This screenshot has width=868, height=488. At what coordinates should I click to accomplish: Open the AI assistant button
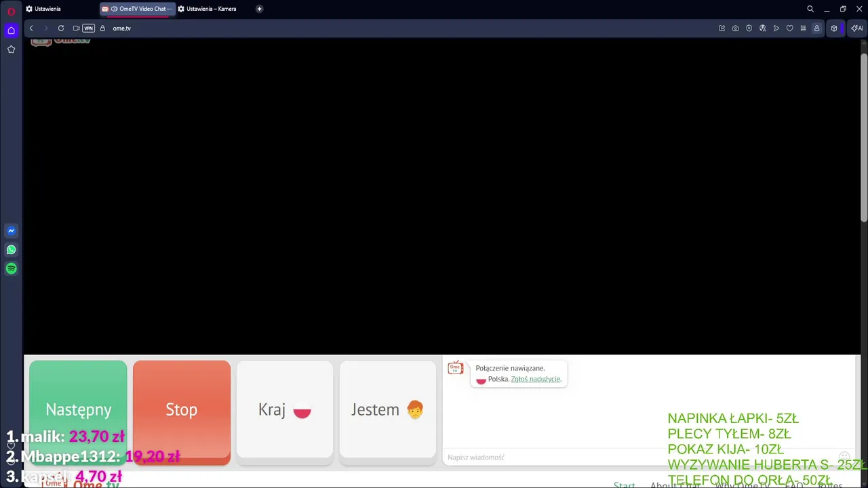click(x=857, y=28)
